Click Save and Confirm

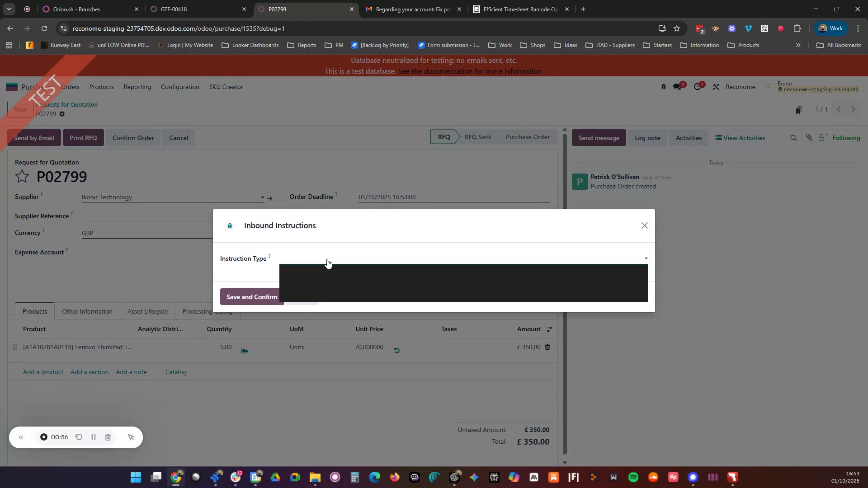tap(251, 297)
